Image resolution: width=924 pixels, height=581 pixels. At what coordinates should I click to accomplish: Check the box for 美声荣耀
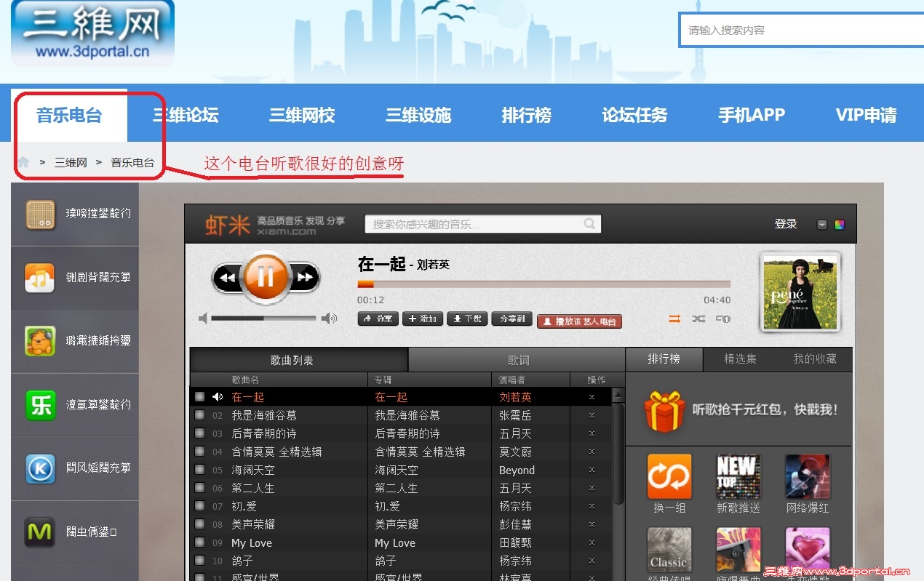point(199,524)
